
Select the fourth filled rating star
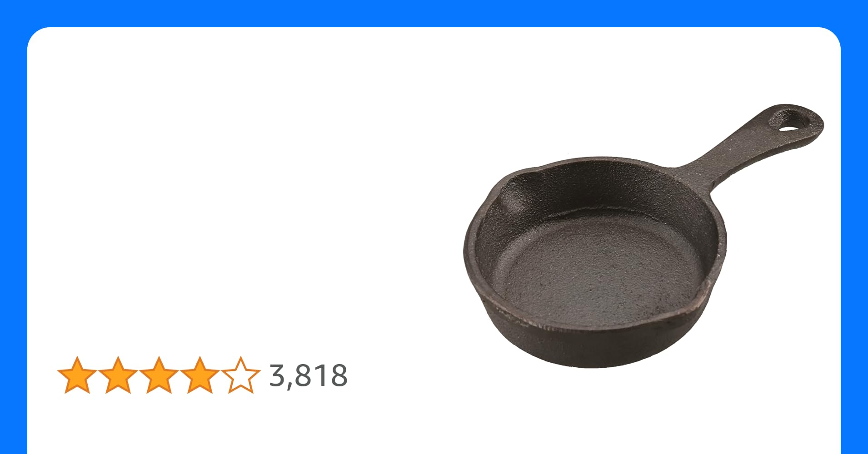pyautogui.click(x=200, y=375)
